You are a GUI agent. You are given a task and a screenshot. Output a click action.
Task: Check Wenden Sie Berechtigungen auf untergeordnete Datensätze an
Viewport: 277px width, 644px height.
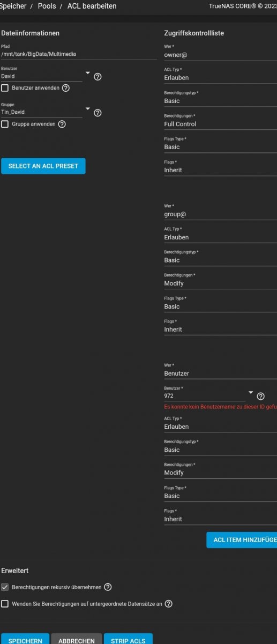5,604
